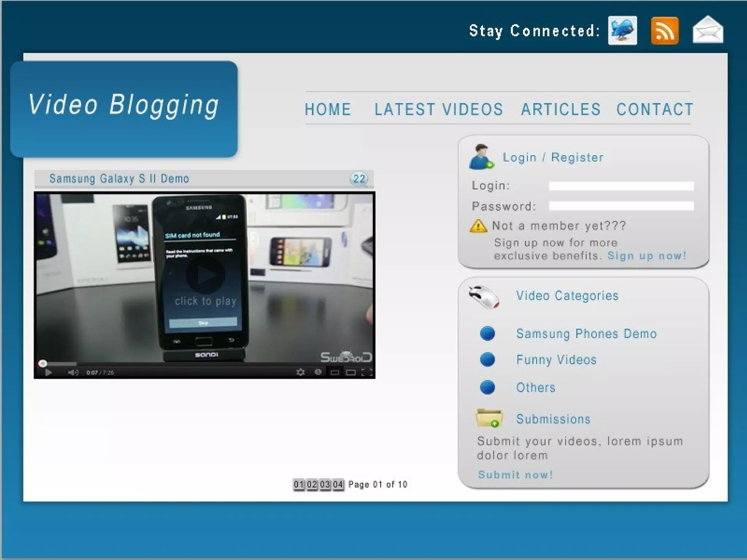The width and height of the screenshot is (747, 560).
Task: Open the ARTICLES nav item
Action: [561, 109]
